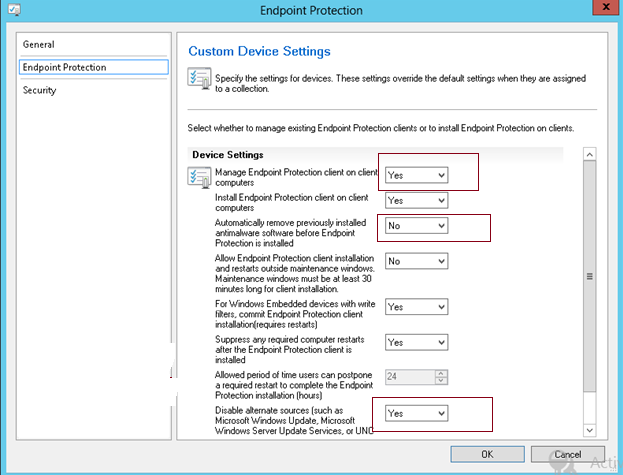Select the General settings tab
623x475 pixels.
[94, 44]
